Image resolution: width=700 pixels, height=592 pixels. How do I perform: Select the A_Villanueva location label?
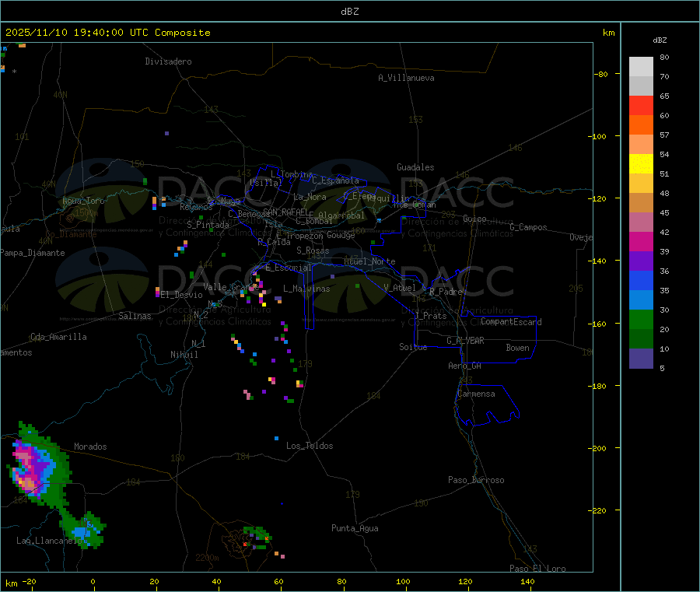tap(406, 78)
